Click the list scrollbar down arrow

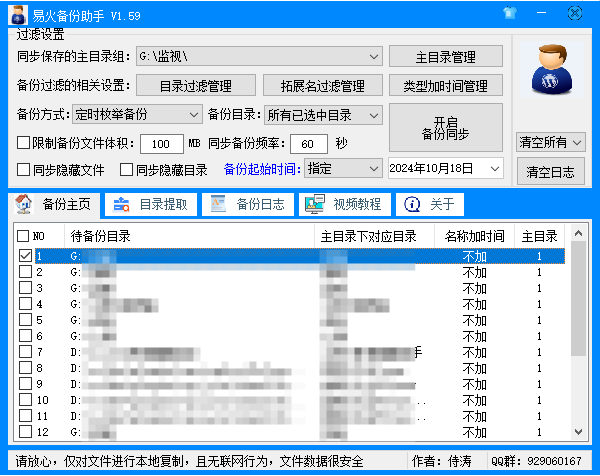[x=578, y=432]
